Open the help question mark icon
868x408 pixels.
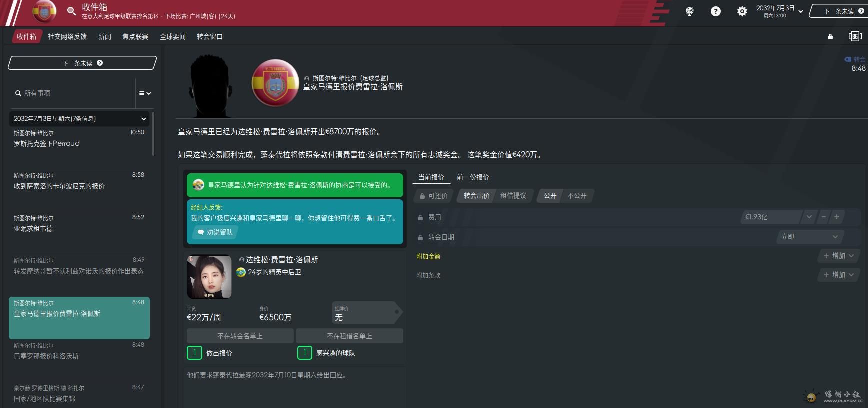point(716,11)
